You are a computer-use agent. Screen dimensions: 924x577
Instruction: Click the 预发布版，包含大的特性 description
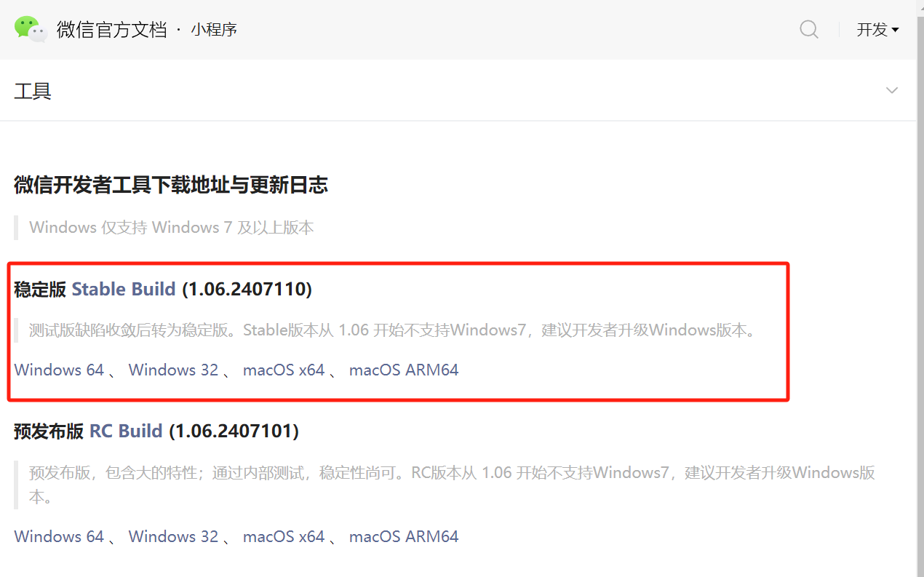pyautogui.click(x=452, y=485)
